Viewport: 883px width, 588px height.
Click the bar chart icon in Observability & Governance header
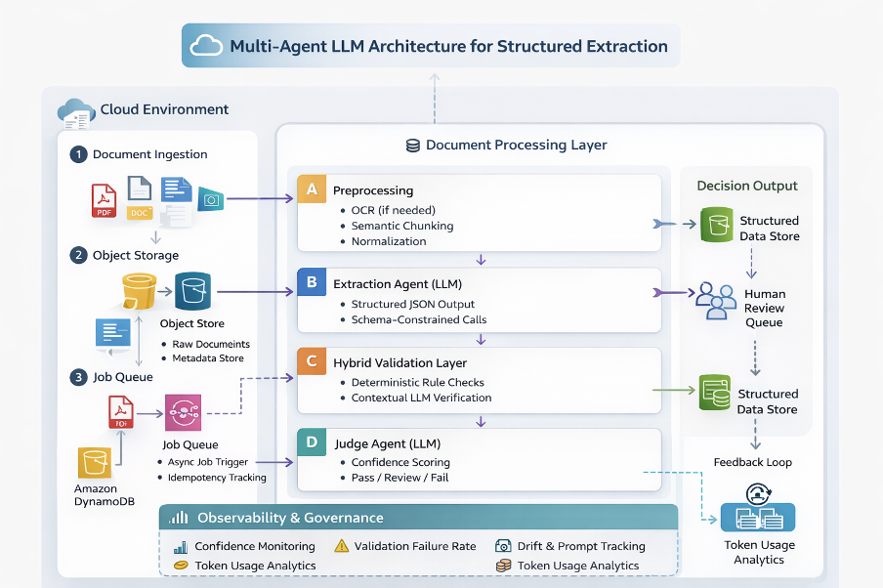(179, 518)
